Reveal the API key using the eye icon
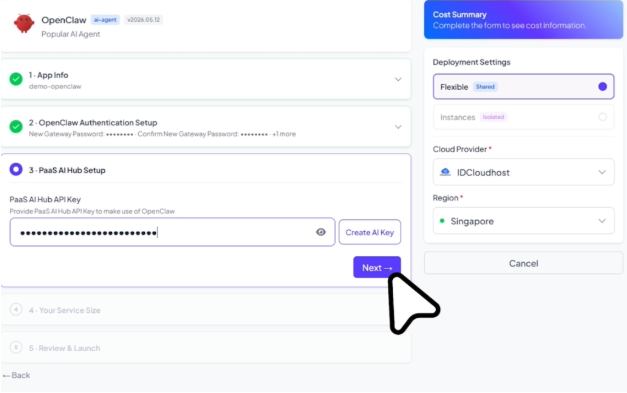This screenshot has width=627, height=393. (x=321, y=232)
